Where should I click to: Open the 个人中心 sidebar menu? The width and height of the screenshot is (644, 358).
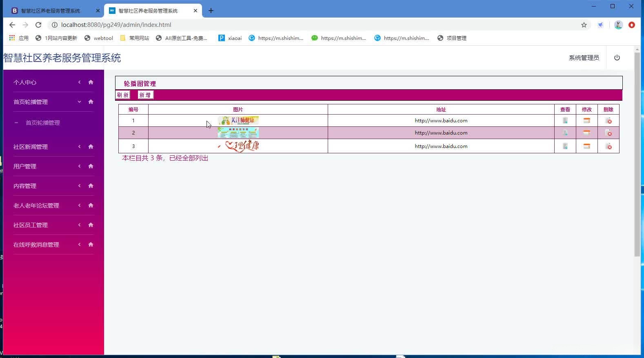tap(25, 82)
